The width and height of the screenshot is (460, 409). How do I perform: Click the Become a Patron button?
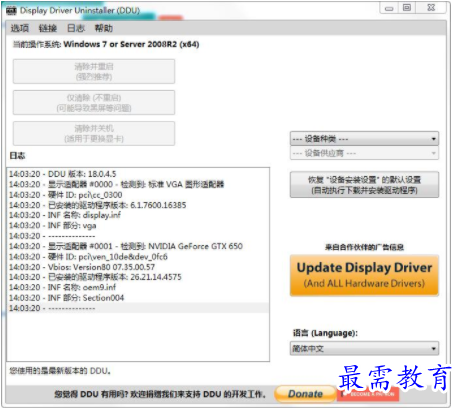[368, 394]
